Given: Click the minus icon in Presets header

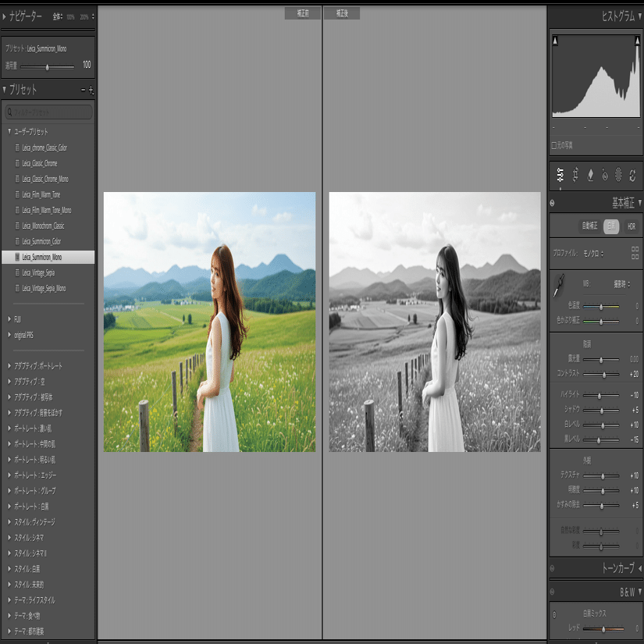Looking at the screenshot, I should 83,90.
